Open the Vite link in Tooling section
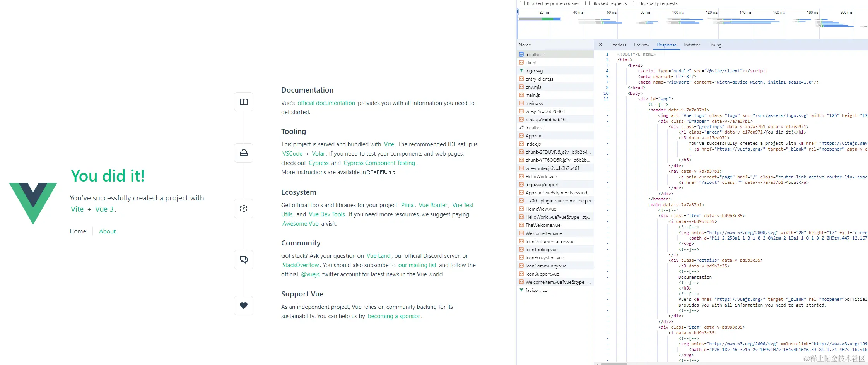 [x=389, y=144]
